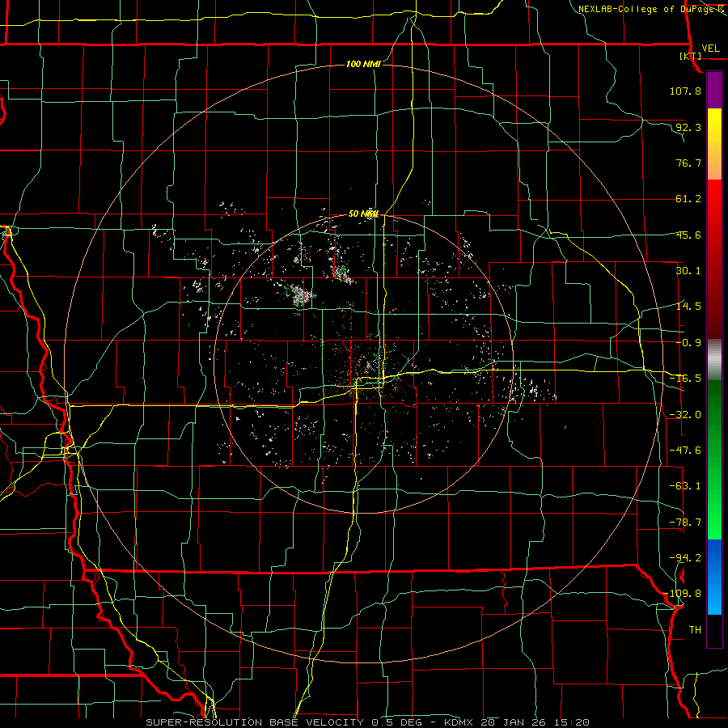
Task: Click the -32.0 velocity scale value
Action: coord(685,414)
